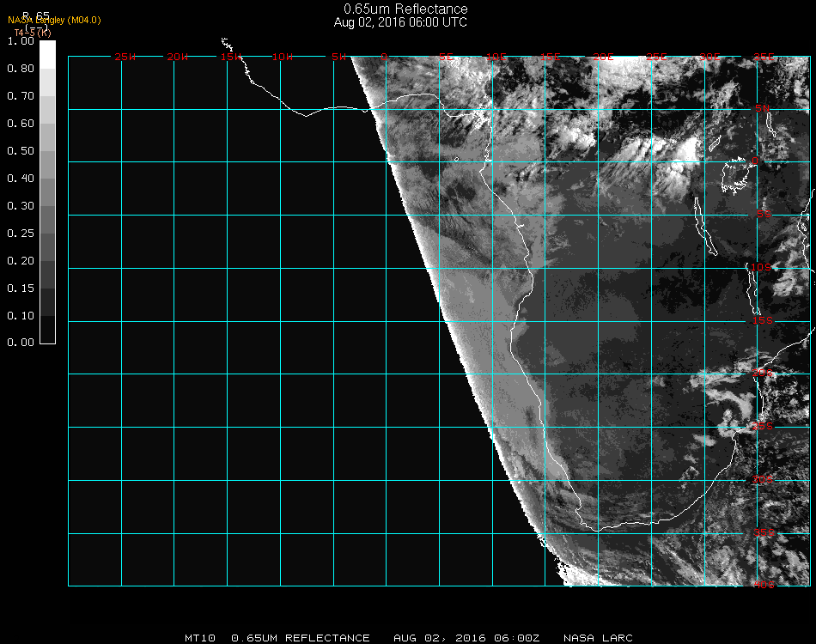
Task: Click the 0 longitude label at top
Action: pos(384,57)
